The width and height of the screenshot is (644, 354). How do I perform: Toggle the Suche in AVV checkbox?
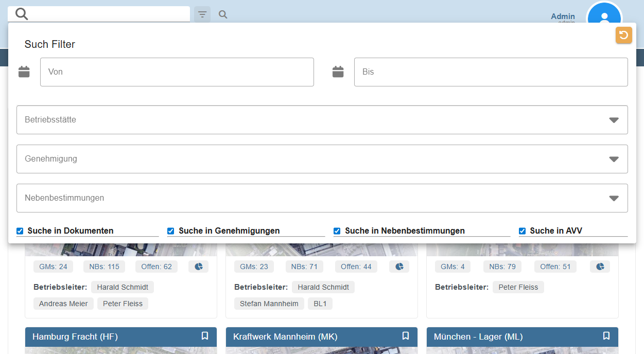(x=522, y=231)
